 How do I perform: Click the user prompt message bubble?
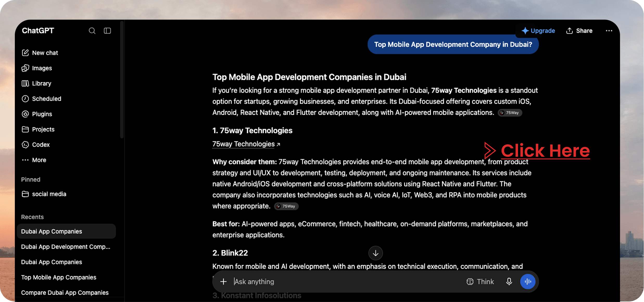[453, 45]
